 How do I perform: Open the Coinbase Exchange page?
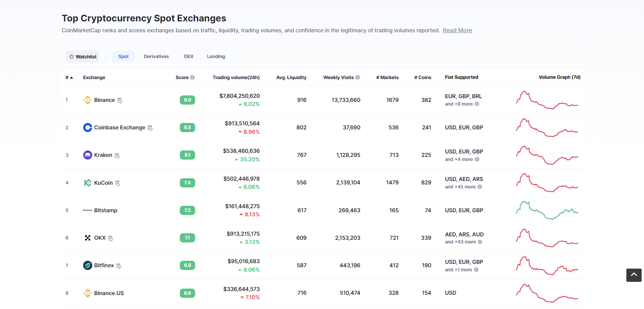120,127
